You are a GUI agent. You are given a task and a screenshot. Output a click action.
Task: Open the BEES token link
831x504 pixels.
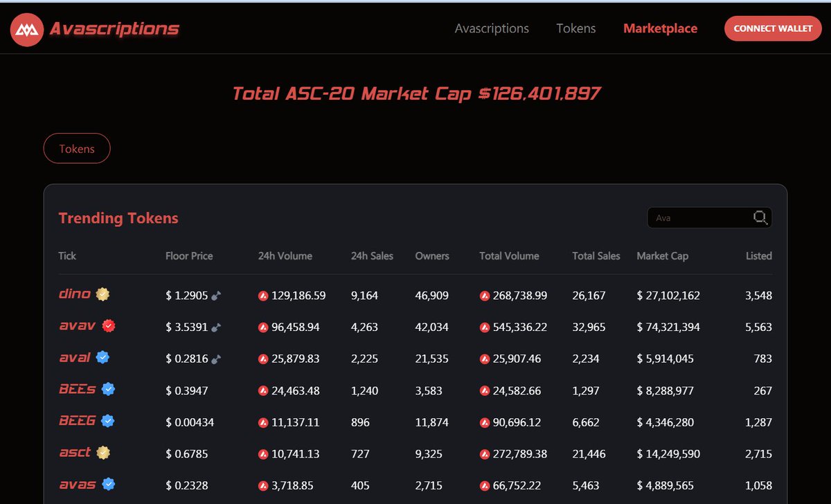pyautogui.click(x=78, y=389)
